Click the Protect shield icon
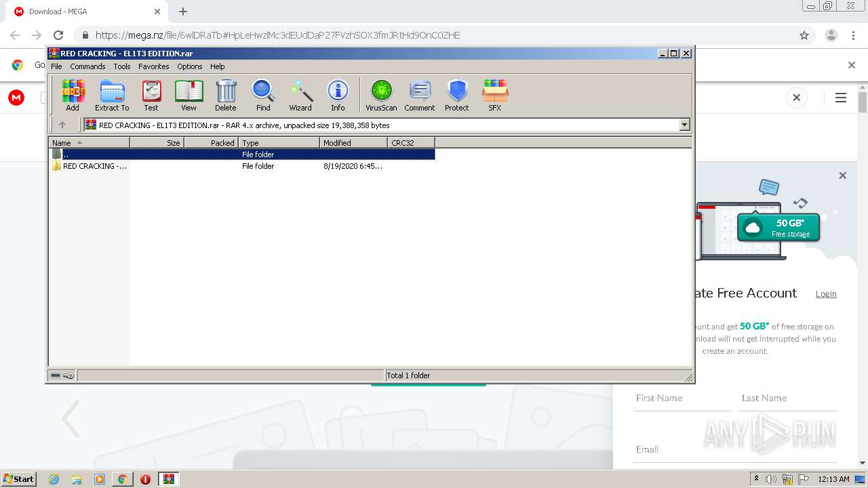The width and height of the screenshot is (868, 488). (457, 96)
